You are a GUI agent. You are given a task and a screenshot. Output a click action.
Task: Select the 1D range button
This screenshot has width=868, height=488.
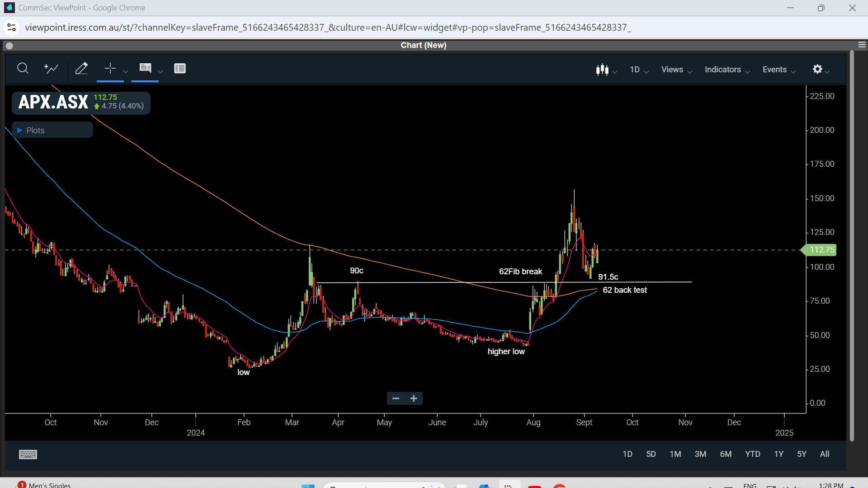pyautogui.click(x=627, y=454)
